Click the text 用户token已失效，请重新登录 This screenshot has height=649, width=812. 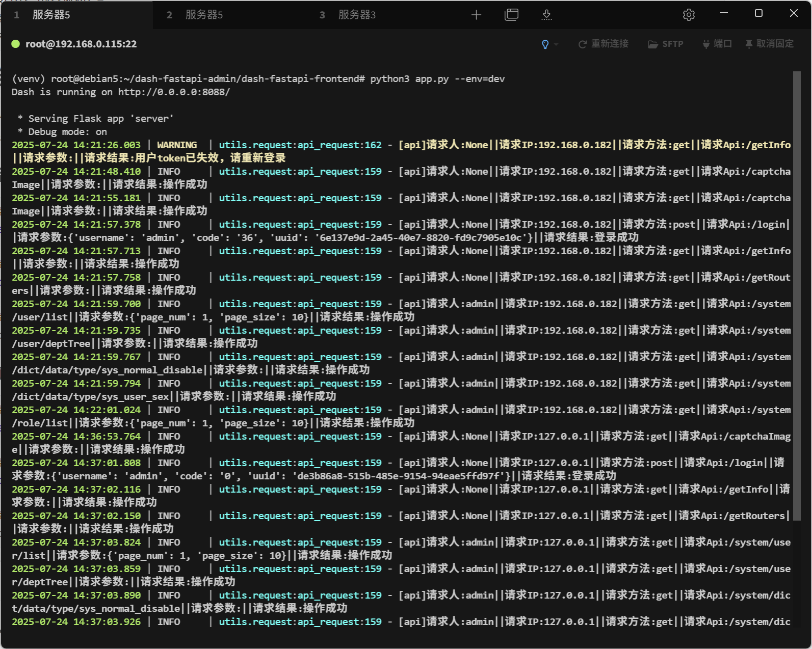click(210, 158)
